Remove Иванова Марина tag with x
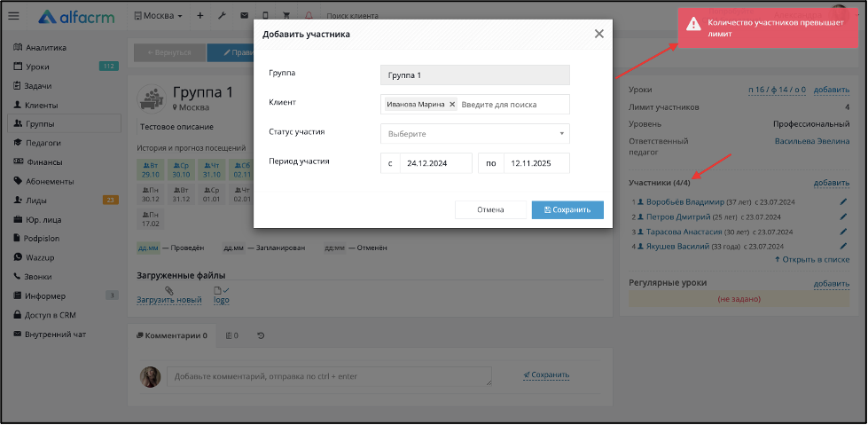The width and height of the screenshot is (868, 425). [x=451, y=104]
